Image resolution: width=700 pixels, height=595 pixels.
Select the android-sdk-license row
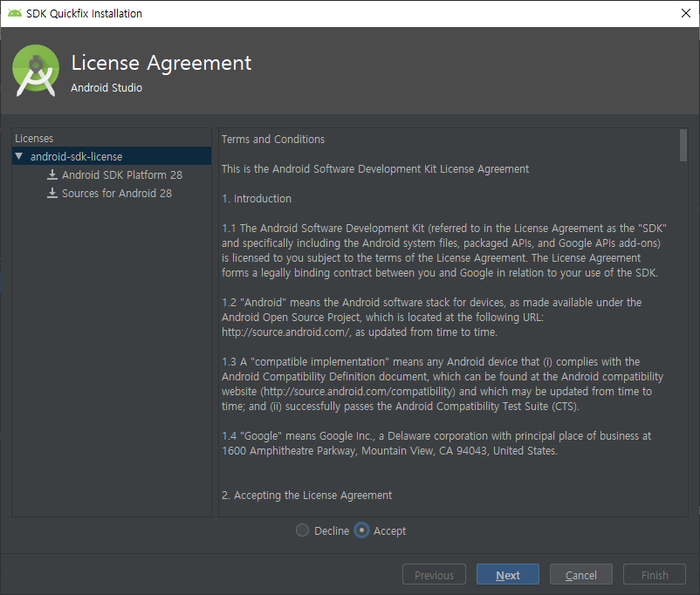(x=112, y=156)
